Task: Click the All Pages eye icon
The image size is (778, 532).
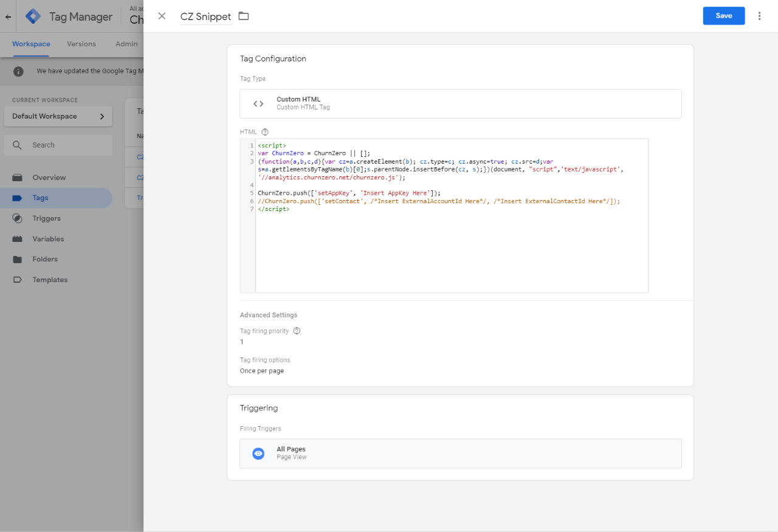Action: 258,454
